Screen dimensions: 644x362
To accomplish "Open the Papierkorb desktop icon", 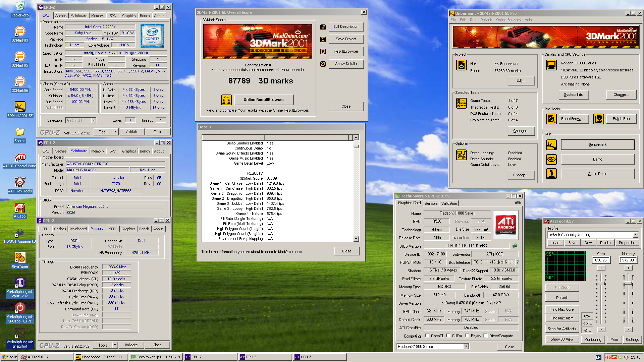I will (x=20, y=7).
